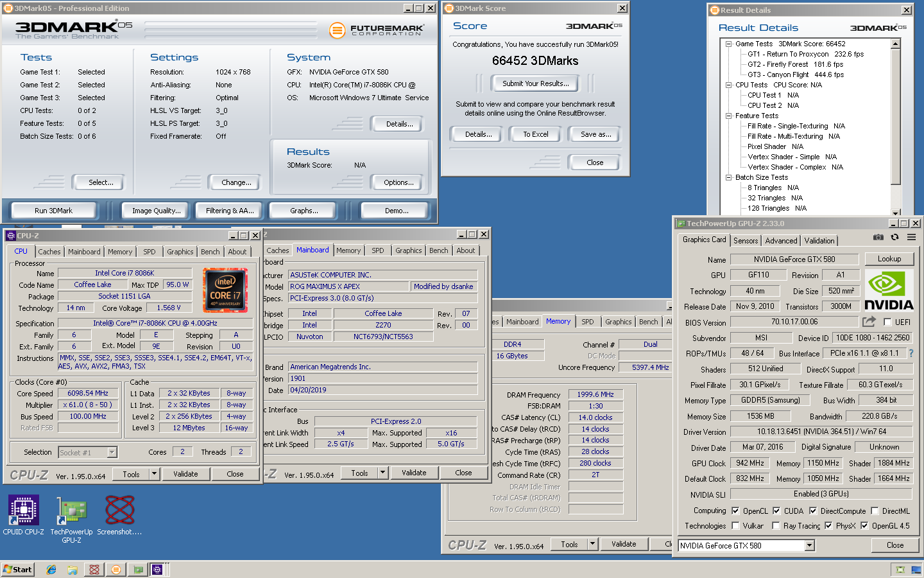This screenshot has height=578, width=924.
Task: Toggle the DirectCompute checkbox
Action: tap(813, 511)
